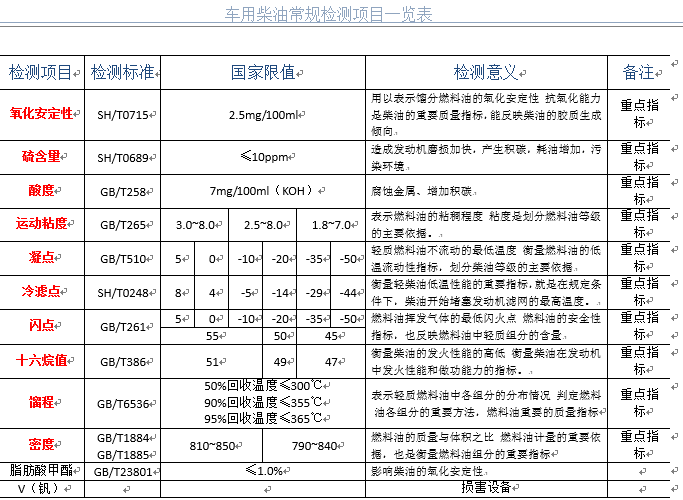Select the ≤10ppm limit cell

point(263,157)
